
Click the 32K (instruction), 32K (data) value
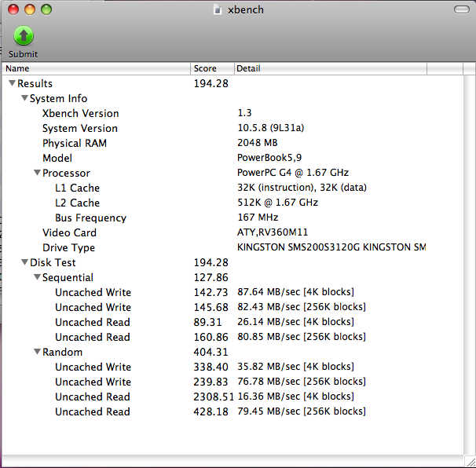coord(302,188)
